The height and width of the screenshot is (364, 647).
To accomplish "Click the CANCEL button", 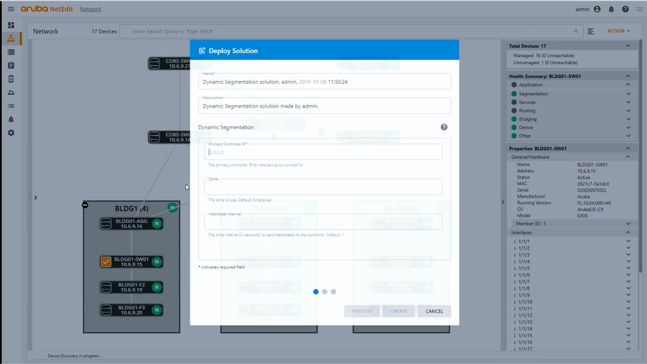I will (x=434, y=311).
